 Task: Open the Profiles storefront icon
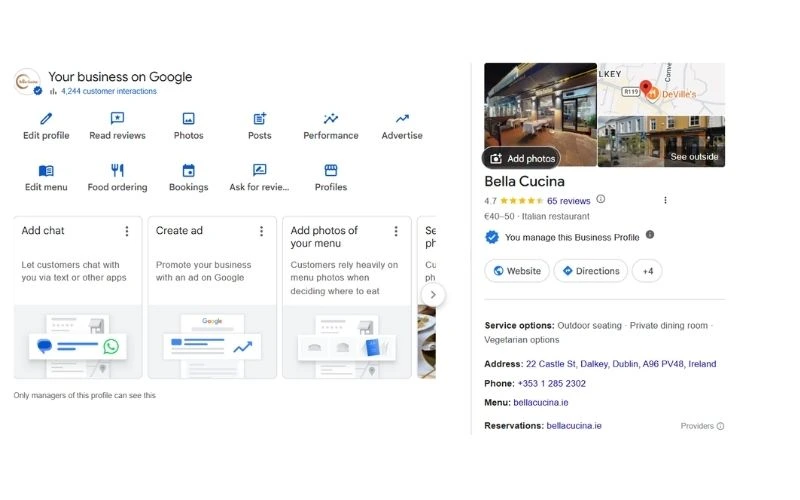331,170
